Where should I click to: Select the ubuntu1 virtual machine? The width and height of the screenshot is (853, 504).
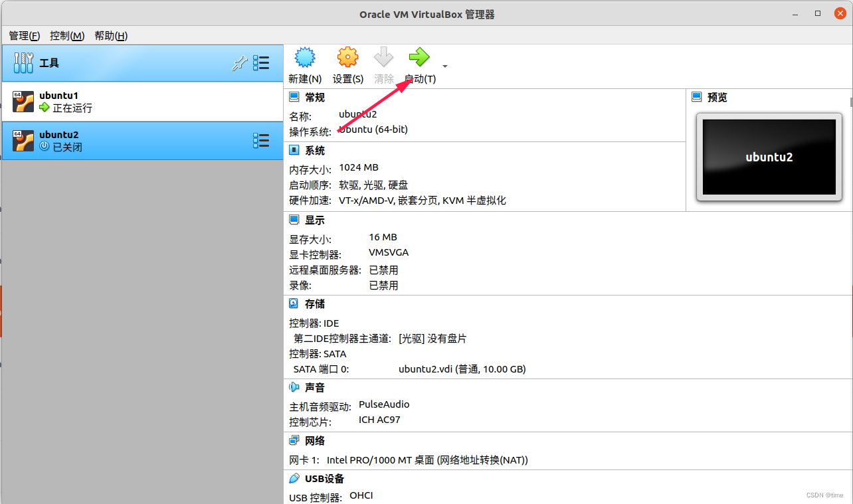pos(142,102)
